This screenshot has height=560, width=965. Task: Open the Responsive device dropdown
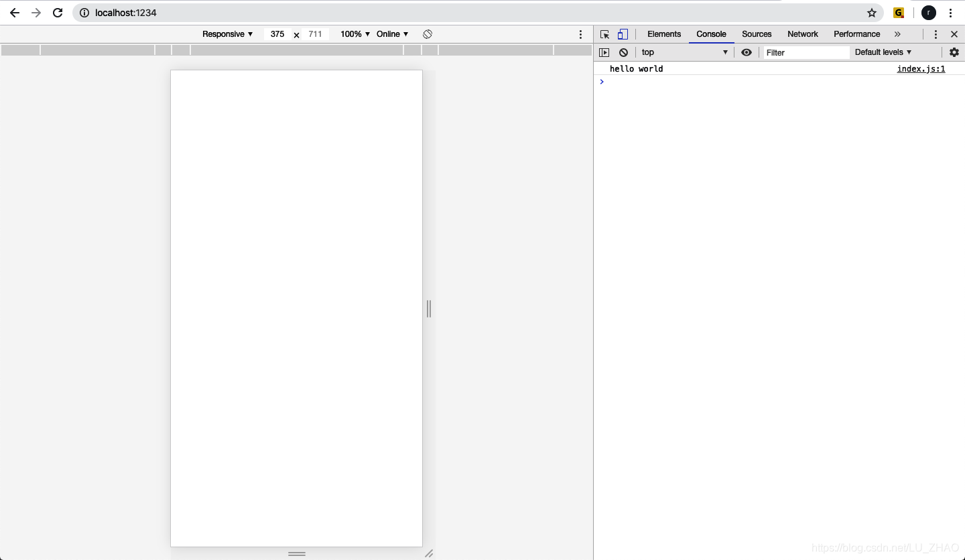tap(228, 34)
